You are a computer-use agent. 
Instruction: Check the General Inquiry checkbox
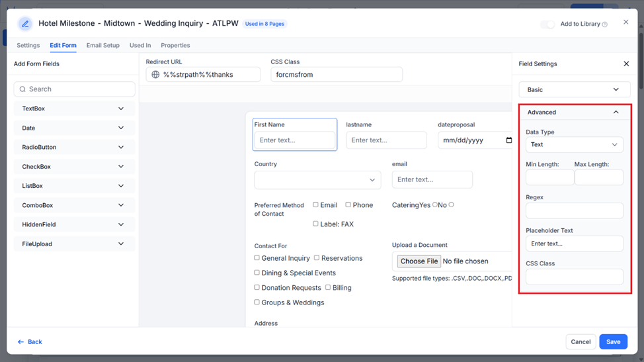(x=257, y=257)
